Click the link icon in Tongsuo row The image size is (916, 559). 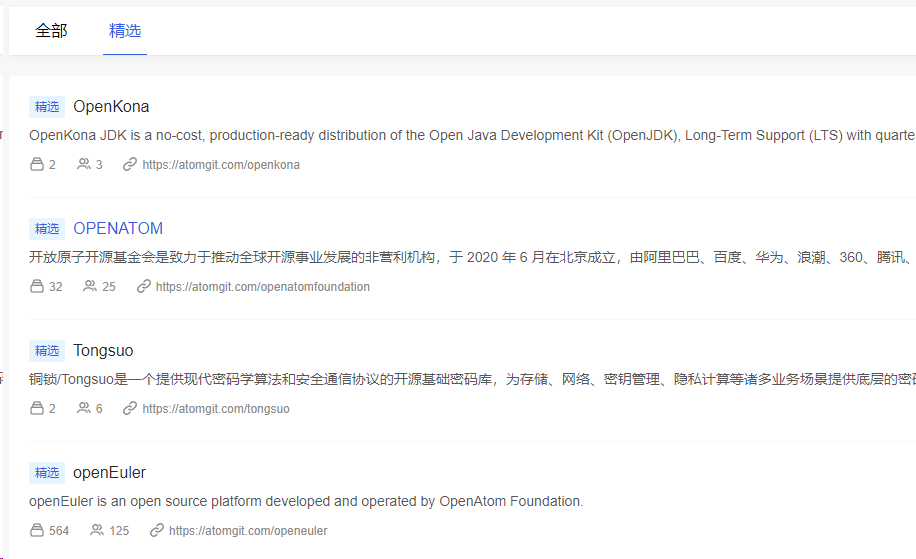130,409
